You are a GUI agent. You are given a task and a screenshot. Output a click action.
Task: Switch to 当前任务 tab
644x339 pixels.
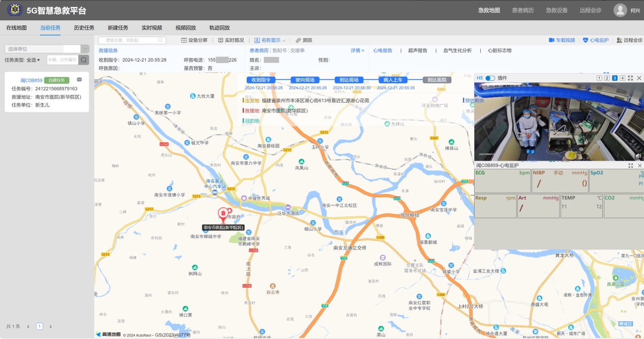coord(50,28)
